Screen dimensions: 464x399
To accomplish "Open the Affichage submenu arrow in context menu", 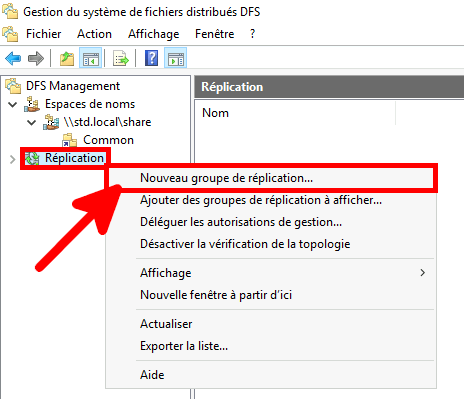I will pos(423,273).
